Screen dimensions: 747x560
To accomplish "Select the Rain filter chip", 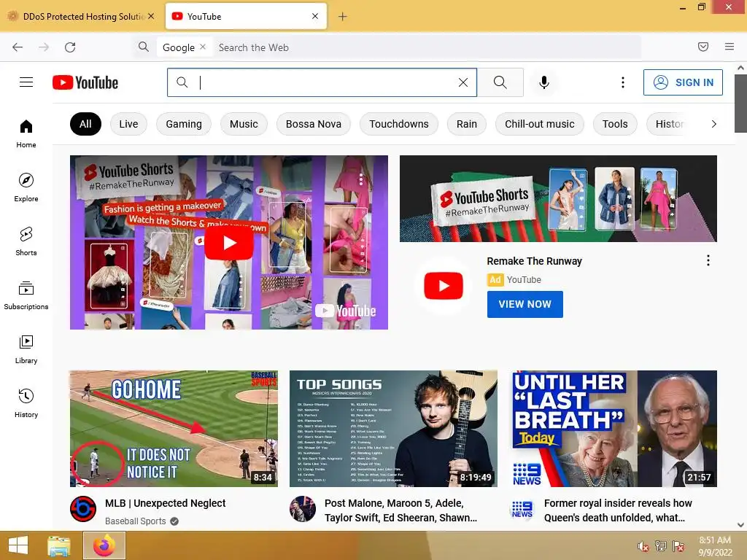I will pyautogui.click(x=467, y=124).
